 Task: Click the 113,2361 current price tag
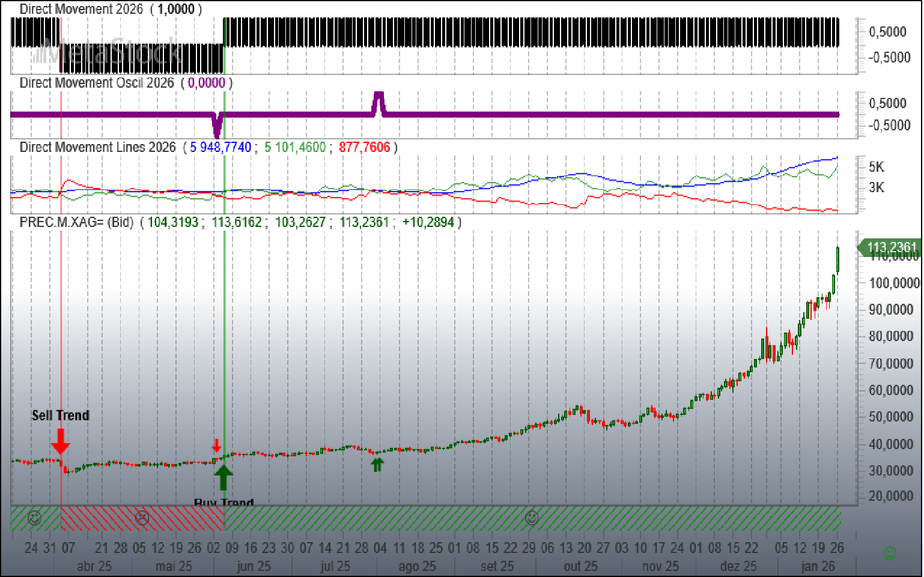click(x=890, y=247)
